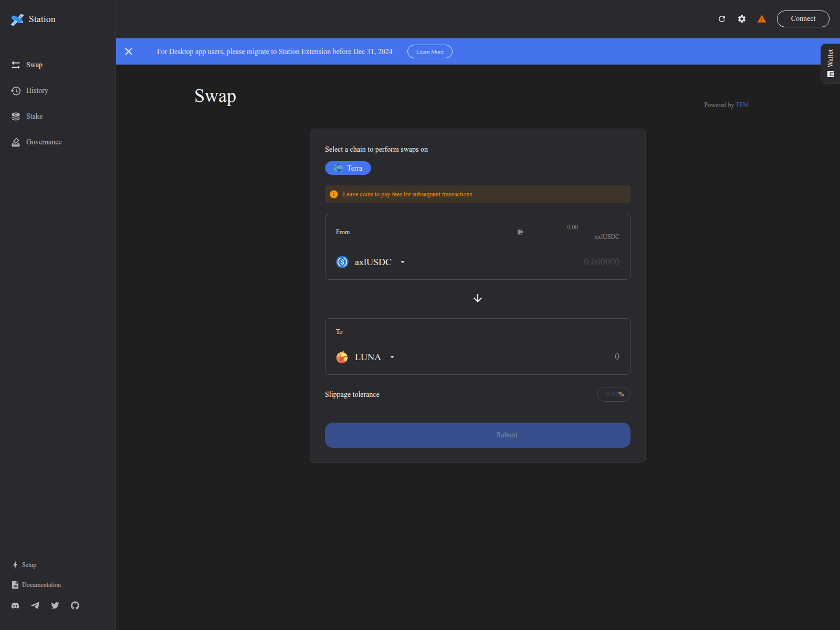Image resolution: width=840 pixels, height=630 pixels.
Task: Click the Submit swap button
Action: coord(478,435)
